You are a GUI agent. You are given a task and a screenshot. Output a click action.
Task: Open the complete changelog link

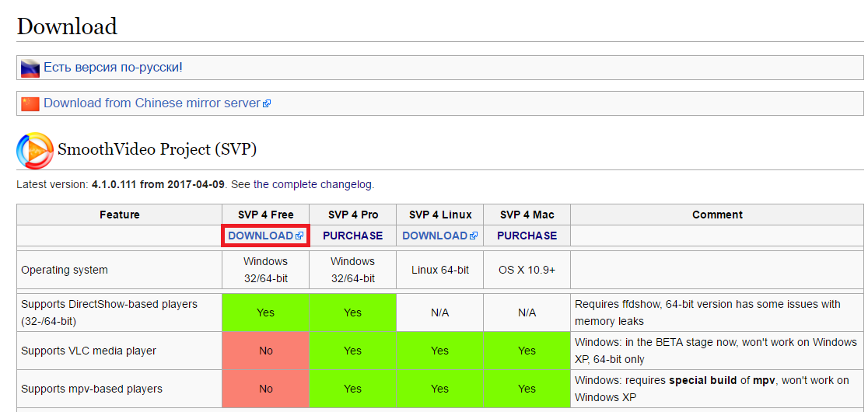coord(313,185)
